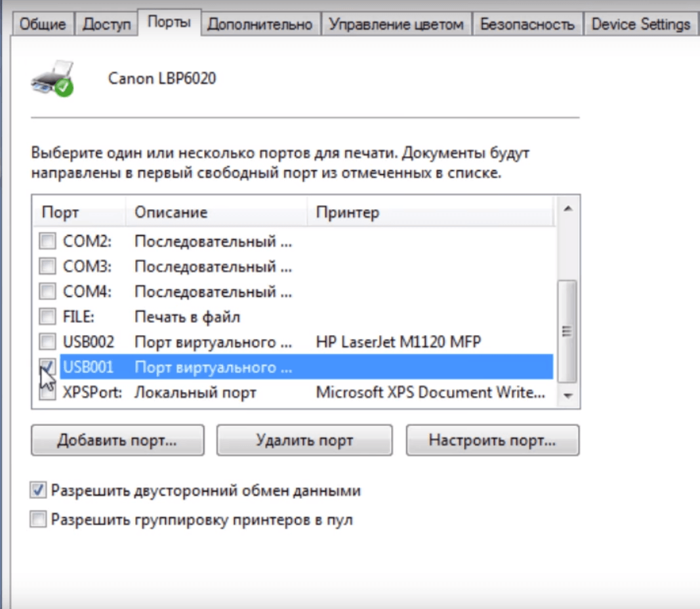
Task: Go to the Device Settings tab
Action: pos(640,25)
